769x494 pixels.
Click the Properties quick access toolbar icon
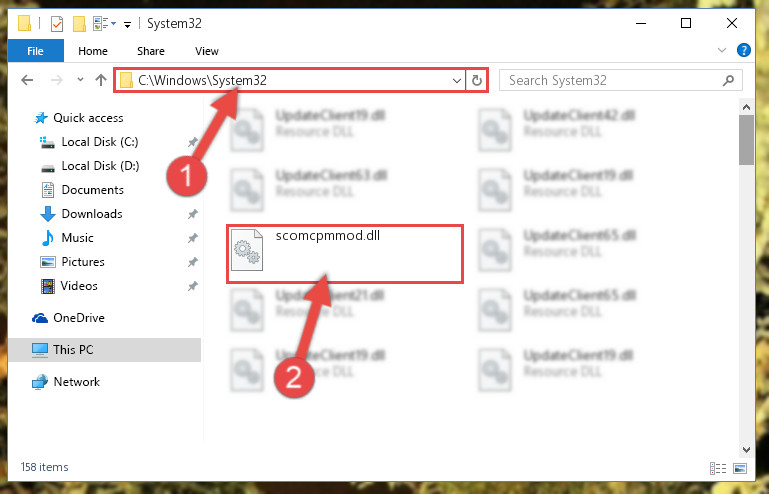pos(57,24)
